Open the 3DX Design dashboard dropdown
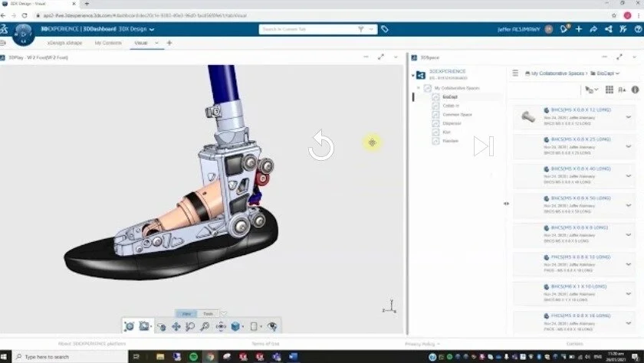Screen dimensions: 644x363 (152, 30)
